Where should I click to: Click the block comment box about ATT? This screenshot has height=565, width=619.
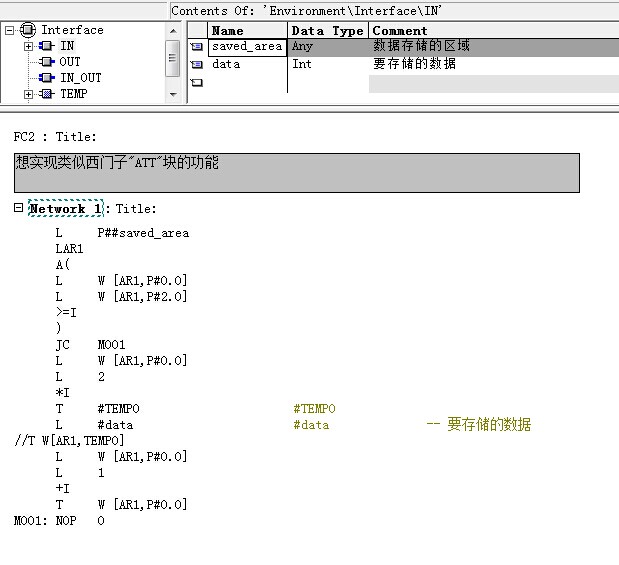point(296,173)
